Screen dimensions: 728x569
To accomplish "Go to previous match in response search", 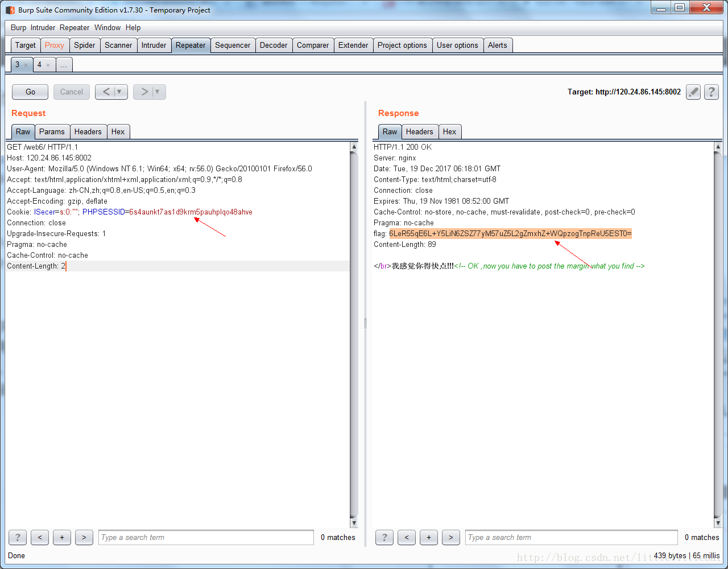I will [407, 537].
